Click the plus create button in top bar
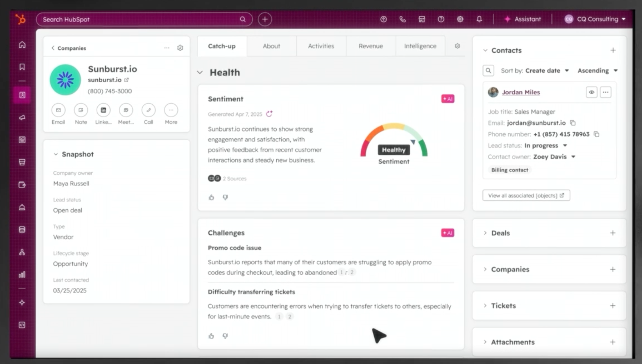Image resolution: width=642 pixels, height=364 pixels. point(265,19)
